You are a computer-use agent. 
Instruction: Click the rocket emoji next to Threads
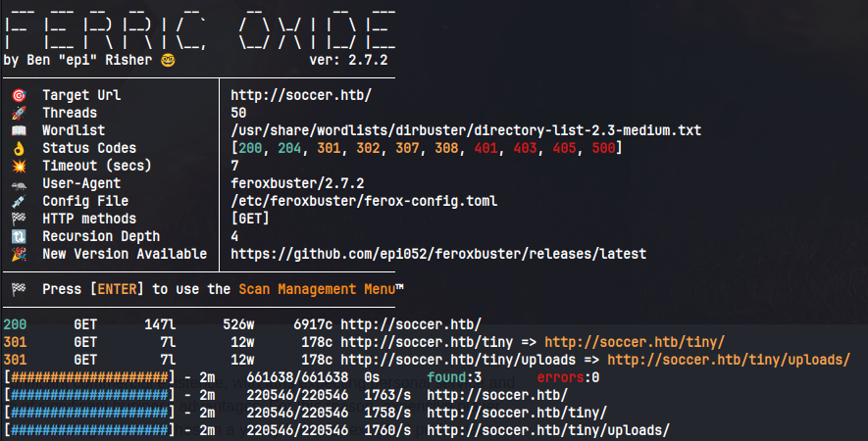pyautogui.click(x=18, y=113)
